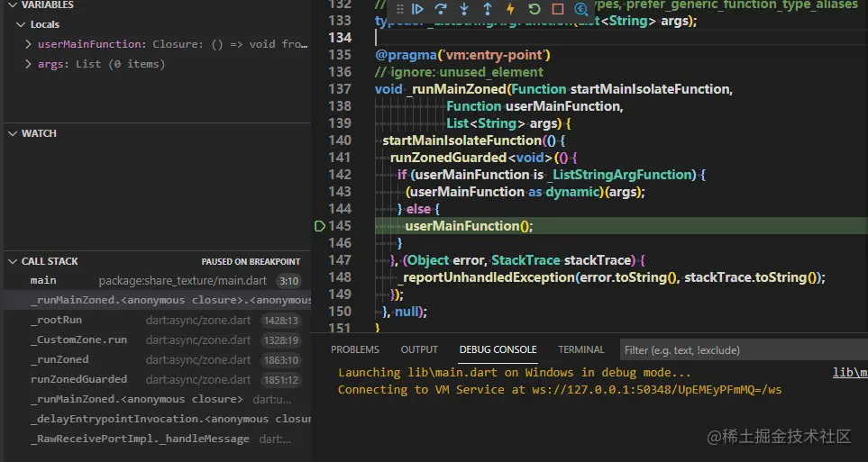Click the Step Into debug icon
The height and width of the screenshot is (462, 868).
[464, 9]
